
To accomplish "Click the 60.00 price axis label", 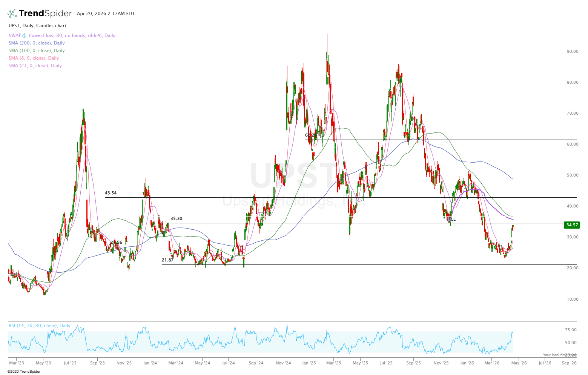I will [573, 144].
